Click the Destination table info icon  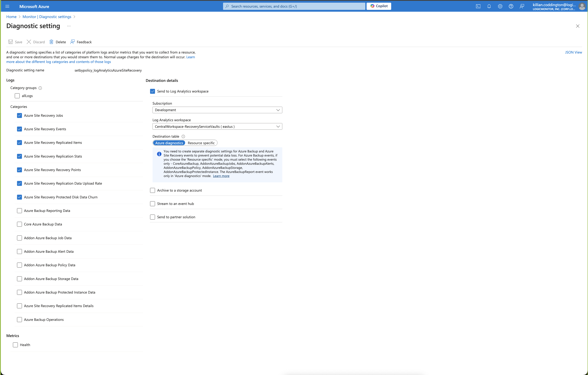click(x=183, y=137)
